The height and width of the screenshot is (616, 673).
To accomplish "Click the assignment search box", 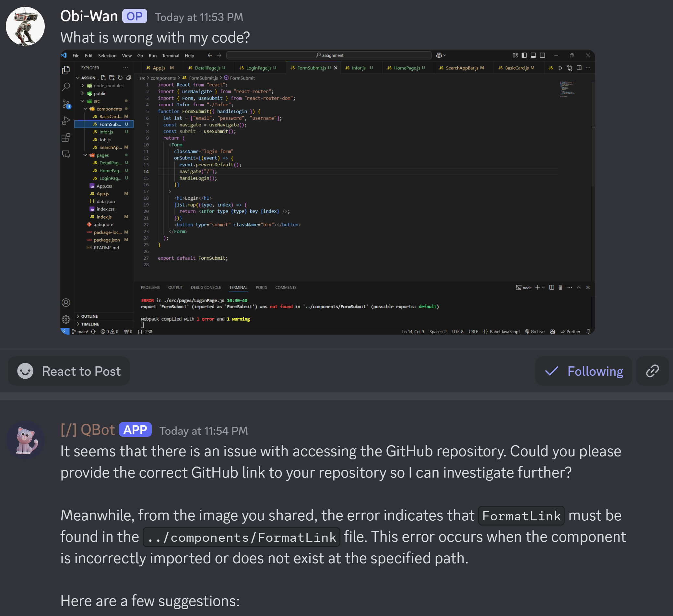I will (x=329, y=55).
